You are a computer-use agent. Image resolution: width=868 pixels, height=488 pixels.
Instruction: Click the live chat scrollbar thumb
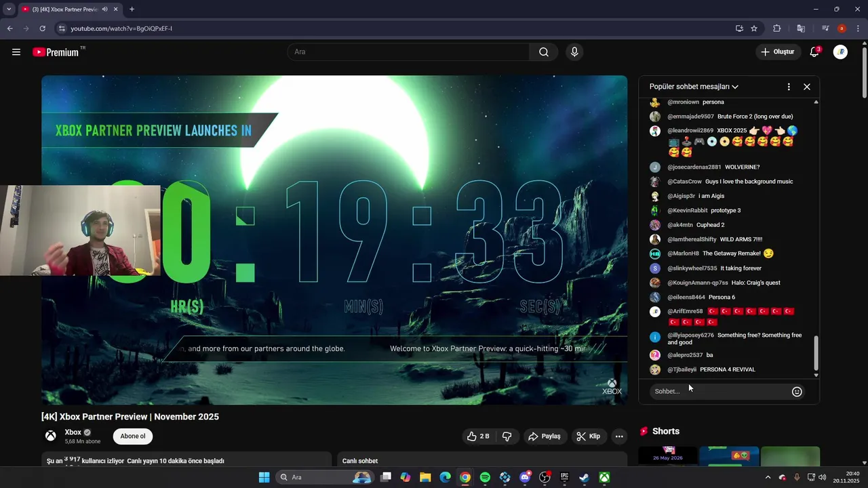tap(816, 352)
